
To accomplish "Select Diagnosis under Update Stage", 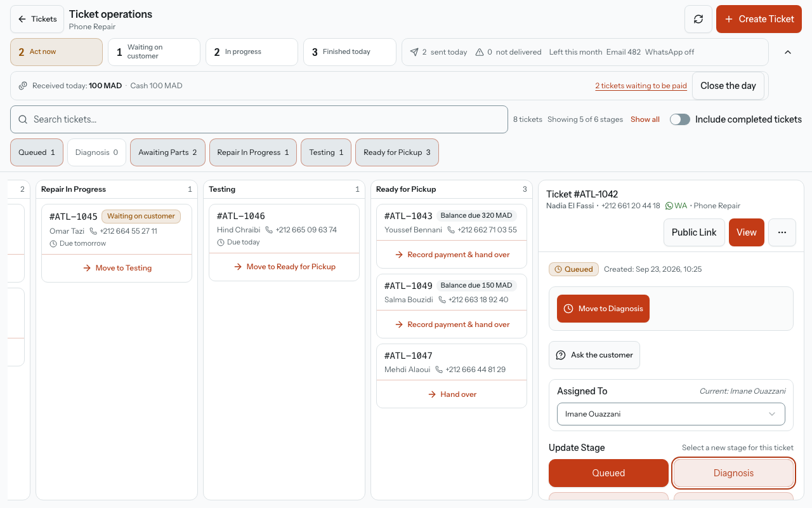I will click(x=733, y=473).
